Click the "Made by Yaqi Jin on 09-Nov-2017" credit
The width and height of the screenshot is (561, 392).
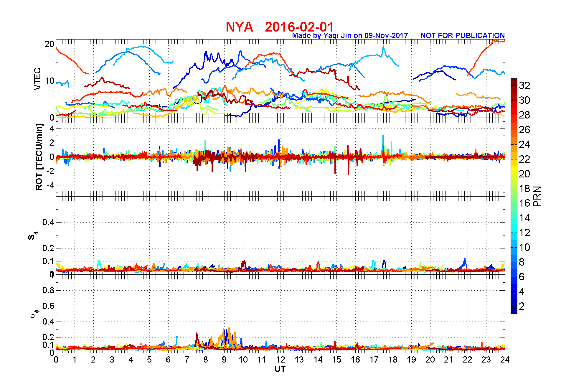point(350,36)
